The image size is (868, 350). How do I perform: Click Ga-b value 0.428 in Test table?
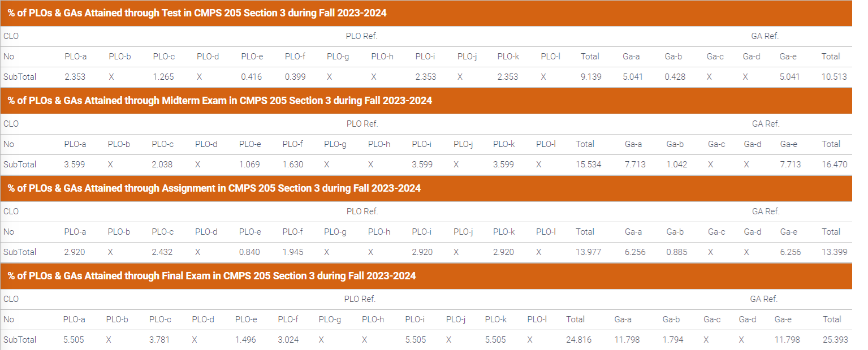[x=675, y=77]
